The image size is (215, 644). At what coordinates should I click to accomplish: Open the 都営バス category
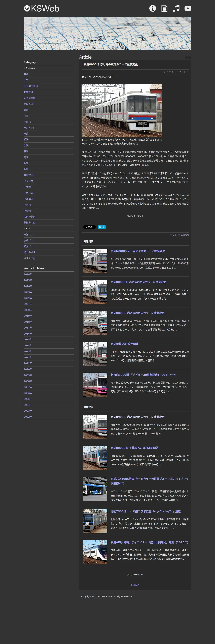point(28,246)
